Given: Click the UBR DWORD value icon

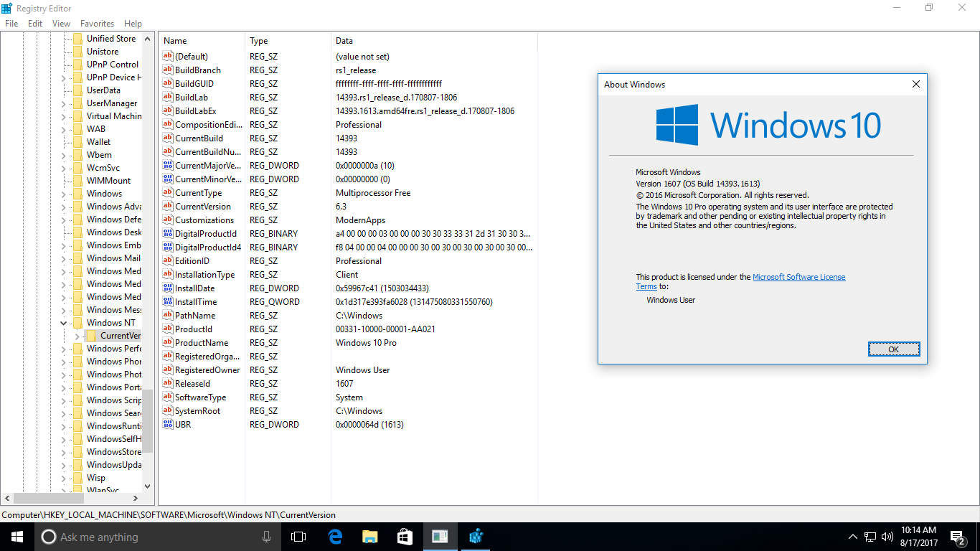Looking at the screenshot, I should coord(168,425).
